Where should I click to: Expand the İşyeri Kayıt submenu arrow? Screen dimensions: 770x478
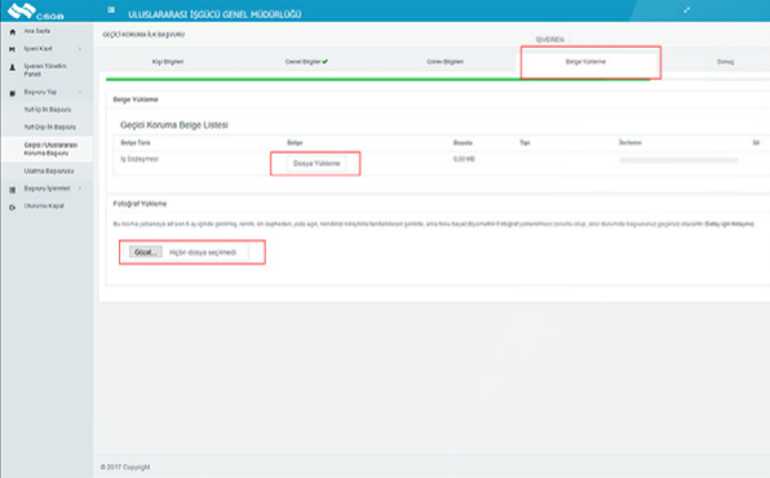tap(80, 48)
